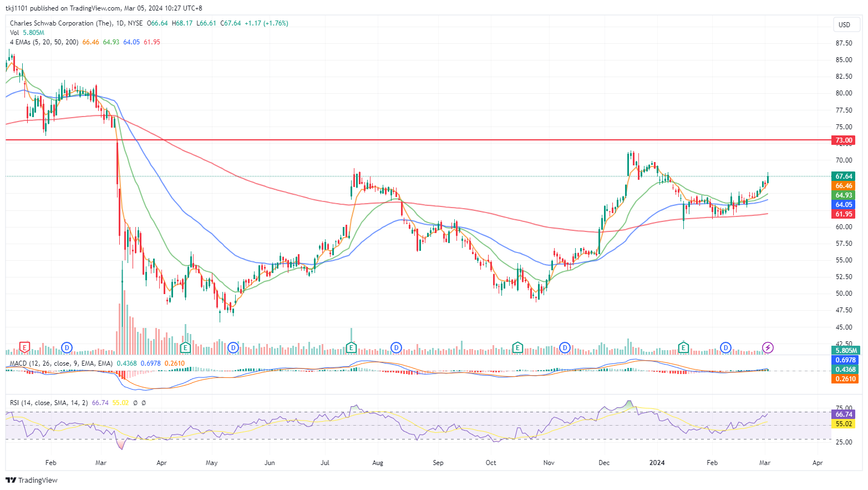
Task: Click the NYSE exchange label
Action: 135,23
